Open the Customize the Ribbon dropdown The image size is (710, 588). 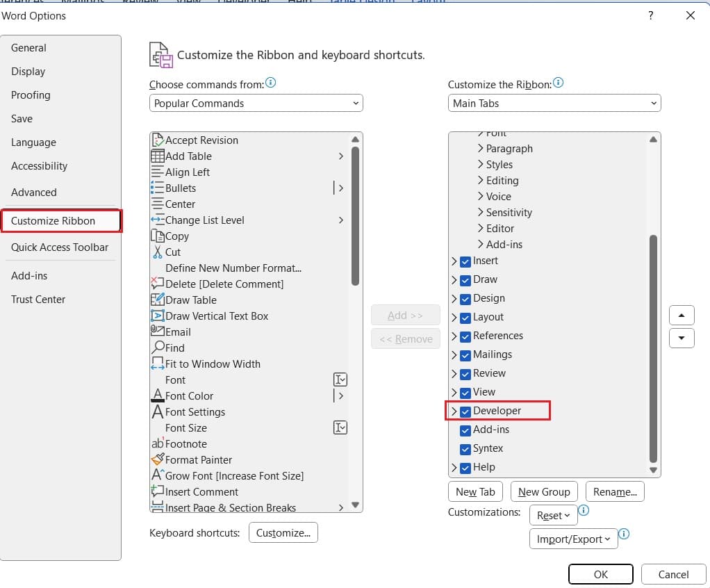click(x=554, y=104)
